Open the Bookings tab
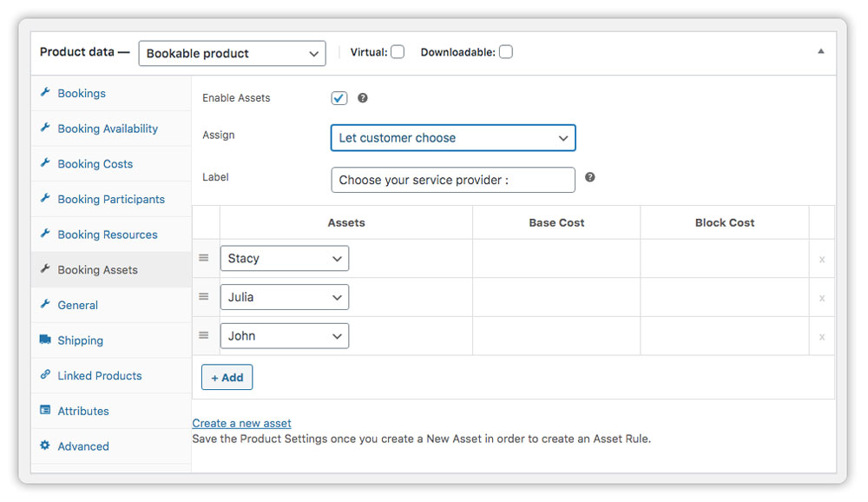Viewport: 868px width, 502px height. [111, 93]
